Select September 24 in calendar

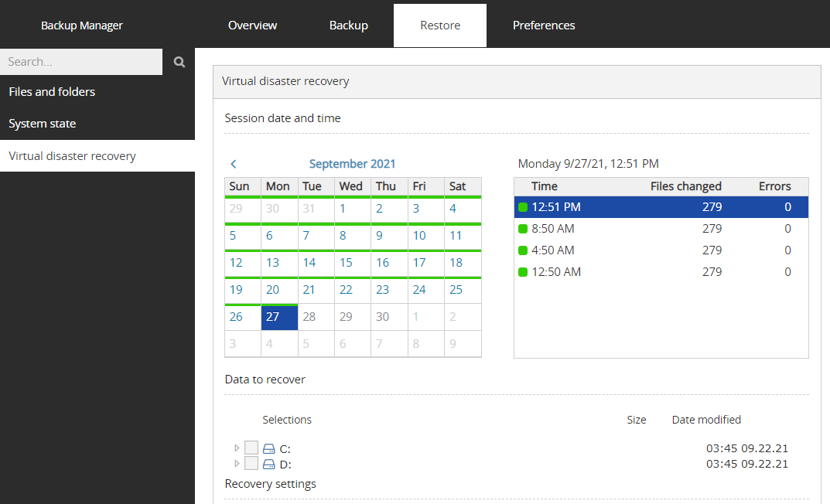(x=425, y=291)
